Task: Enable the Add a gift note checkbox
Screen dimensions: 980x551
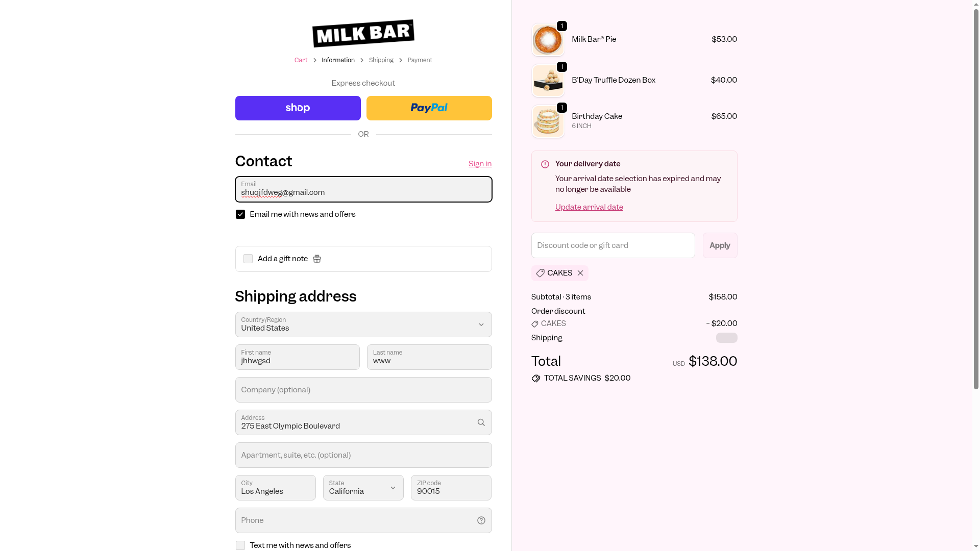Action: 248,259
